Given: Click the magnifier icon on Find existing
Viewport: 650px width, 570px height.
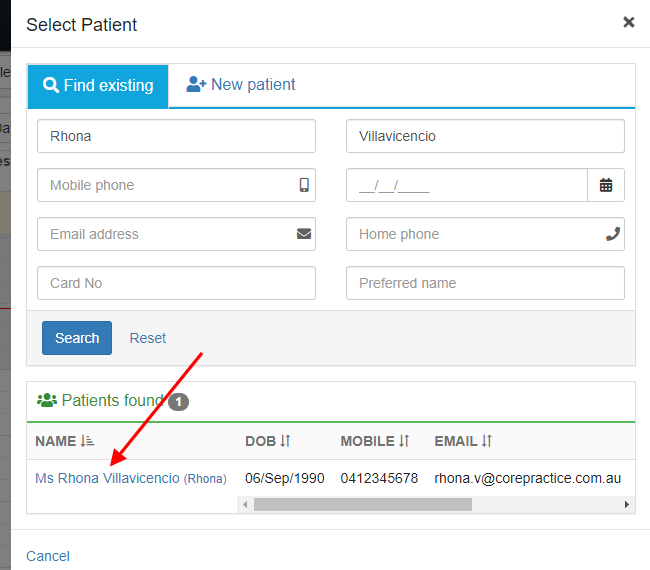Looking at the screenshot, I should 51,85.
